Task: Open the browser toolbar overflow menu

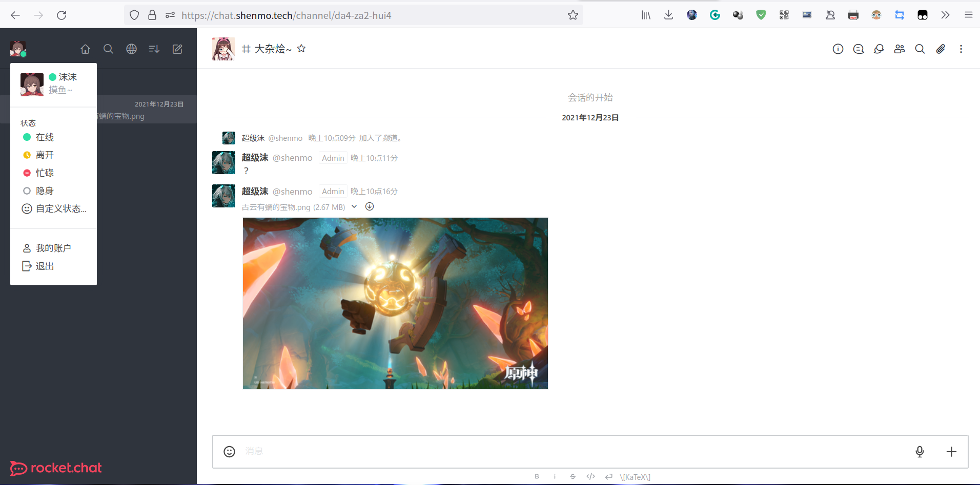Action: pos(946,15)
